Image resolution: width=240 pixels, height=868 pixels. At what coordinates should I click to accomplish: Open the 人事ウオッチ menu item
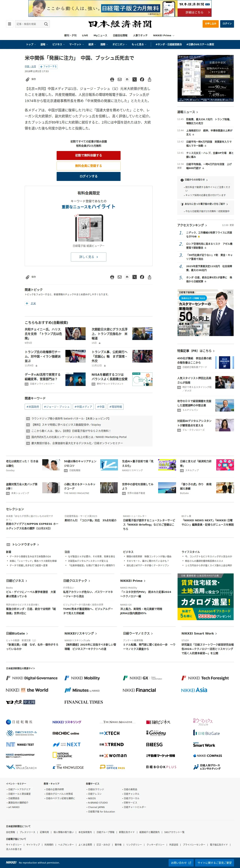click(x=140, y=35)
